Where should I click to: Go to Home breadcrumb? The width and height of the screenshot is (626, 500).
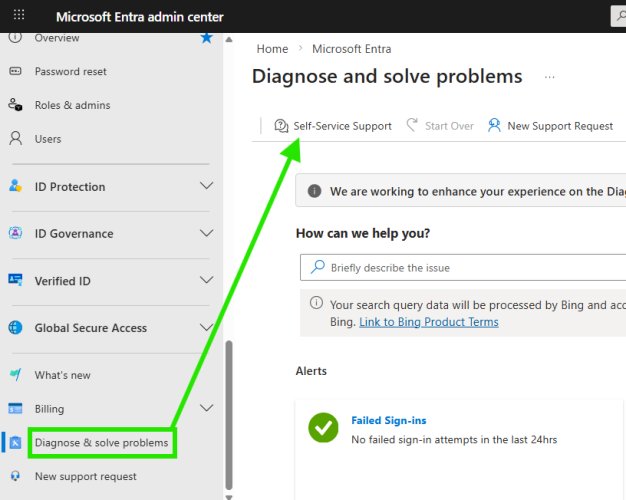[x=272, y=49]
